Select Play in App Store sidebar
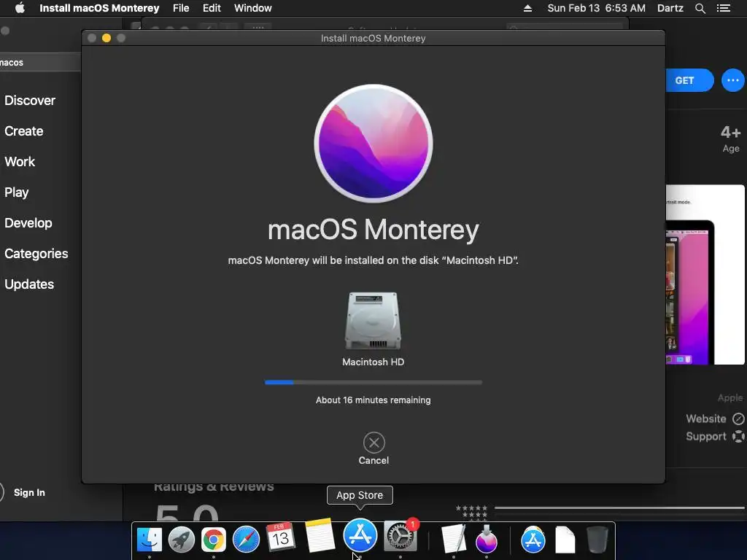Image resolution: width=747 pixels, height=560 pixels. point(17,192)
